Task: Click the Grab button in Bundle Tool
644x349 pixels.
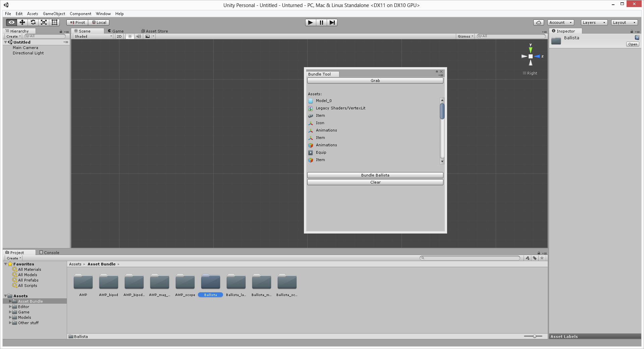Action: point(375,81)
